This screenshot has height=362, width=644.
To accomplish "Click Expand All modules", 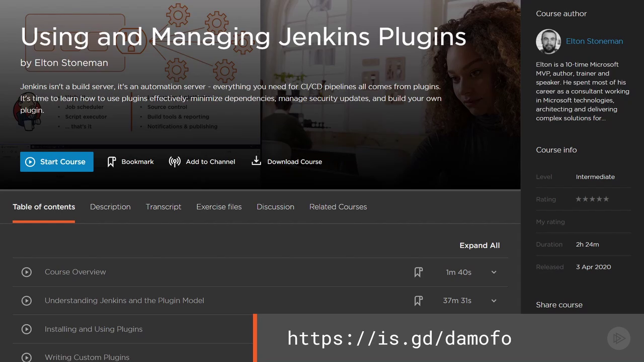I will click(x=479, y=245).
